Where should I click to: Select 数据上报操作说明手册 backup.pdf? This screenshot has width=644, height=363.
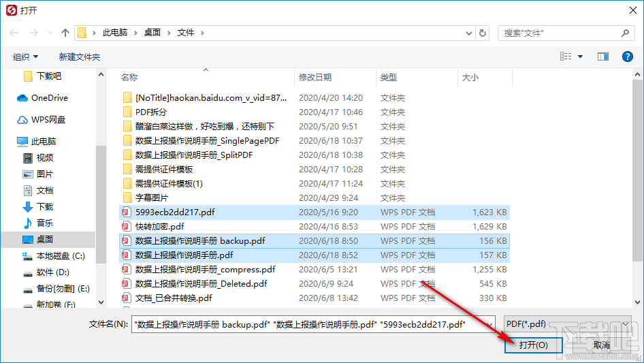tap(315, 241)
